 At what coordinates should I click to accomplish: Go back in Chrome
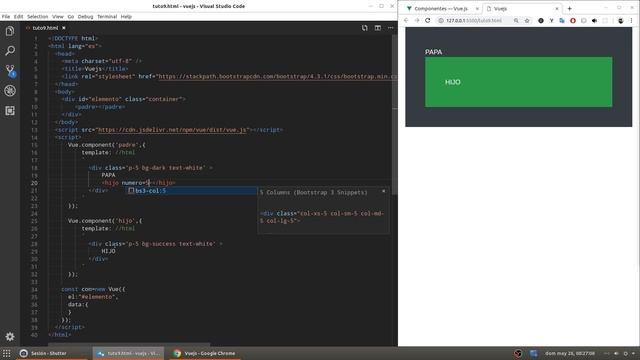(x=406, y=20)
